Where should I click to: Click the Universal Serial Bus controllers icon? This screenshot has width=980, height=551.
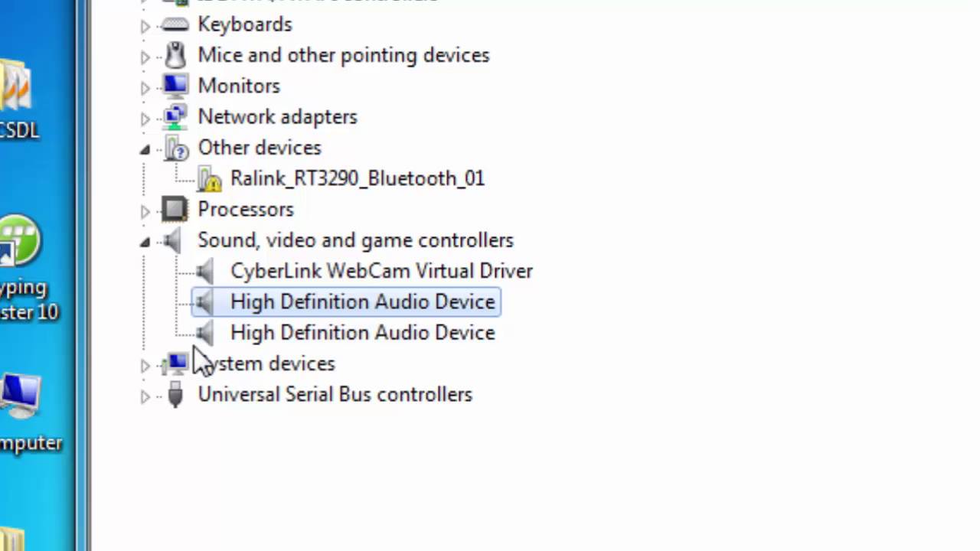tap(175, 395)
